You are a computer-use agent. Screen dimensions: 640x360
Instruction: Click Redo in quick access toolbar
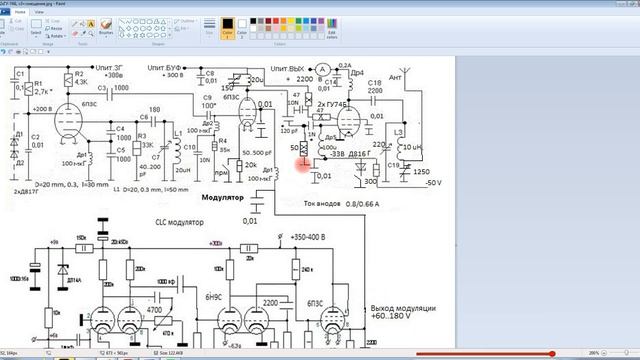tap(11, 52)
